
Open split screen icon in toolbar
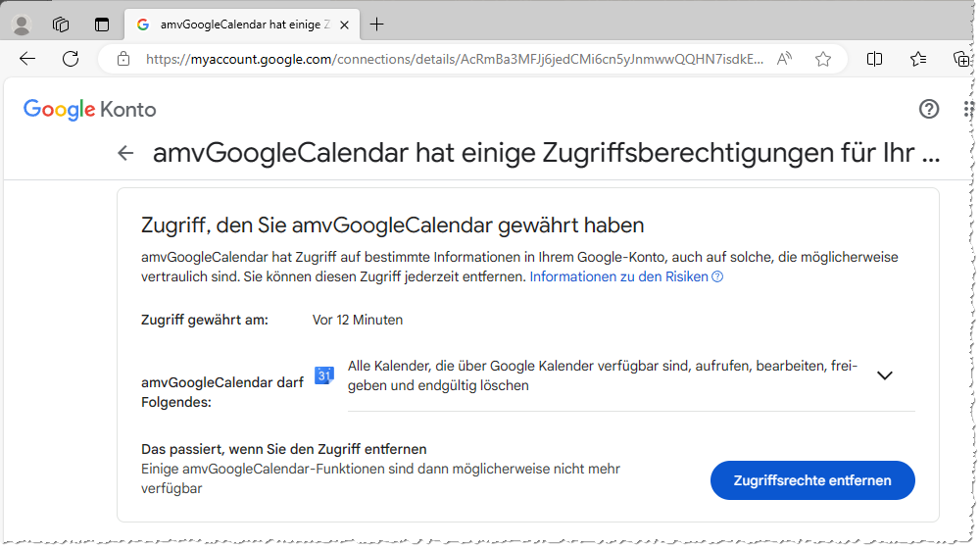coord(874,59)
